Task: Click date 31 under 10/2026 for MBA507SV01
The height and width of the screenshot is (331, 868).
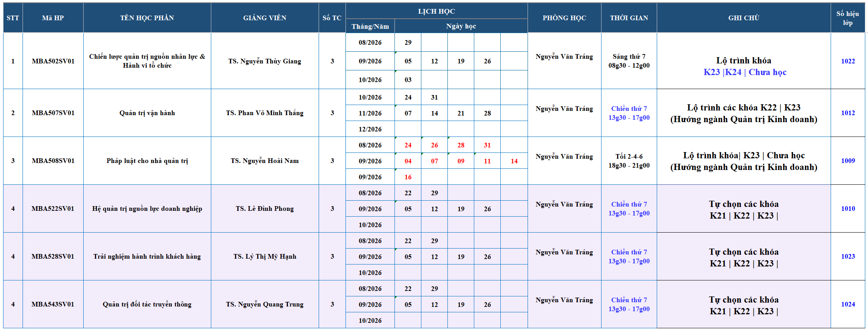Action: tap(434, 97)
